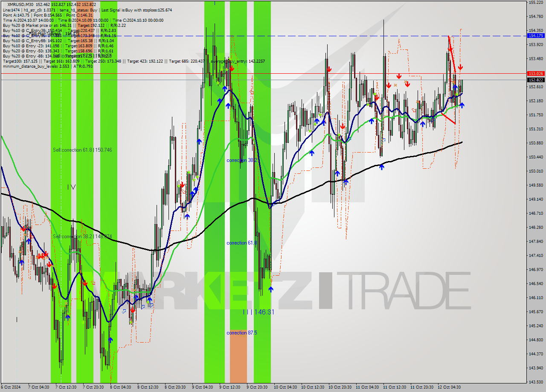
Task: Click the 145.670 price axis label
Action: [536, 312]
